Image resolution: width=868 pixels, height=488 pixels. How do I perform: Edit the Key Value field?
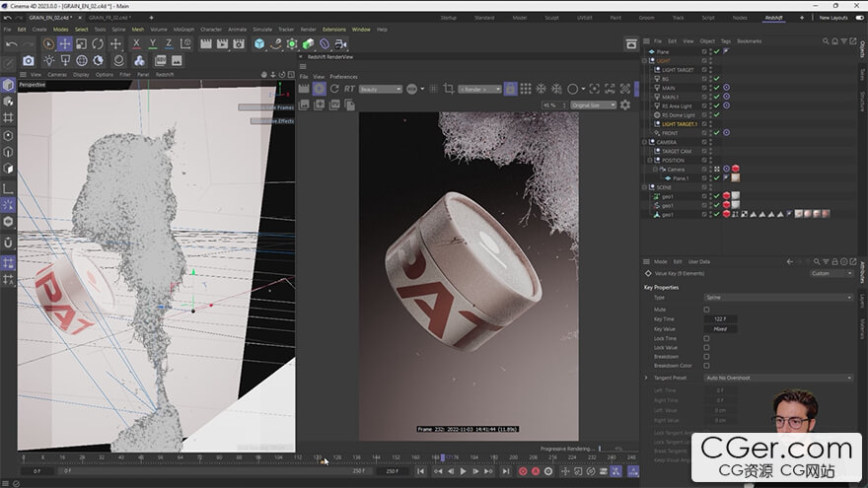point(720,329)
